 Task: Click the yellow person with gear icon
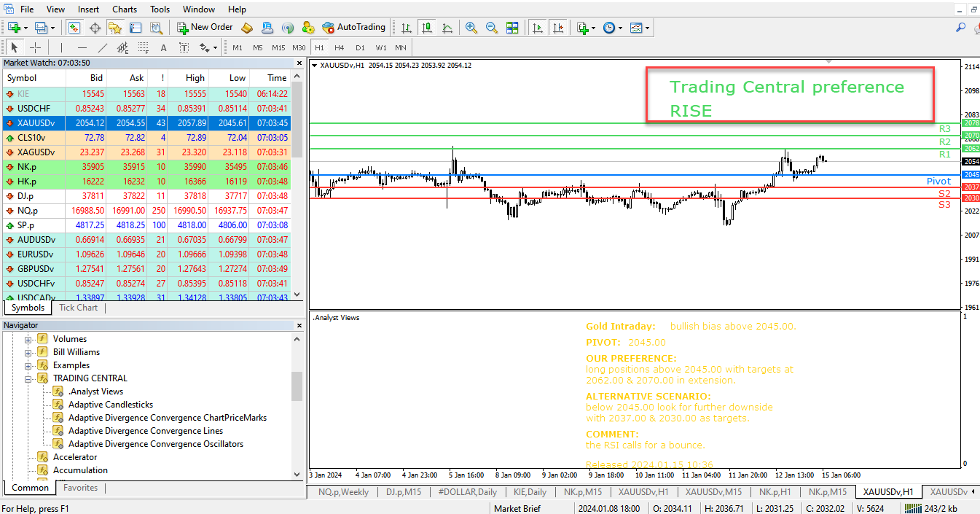click(x=308, y=28)
